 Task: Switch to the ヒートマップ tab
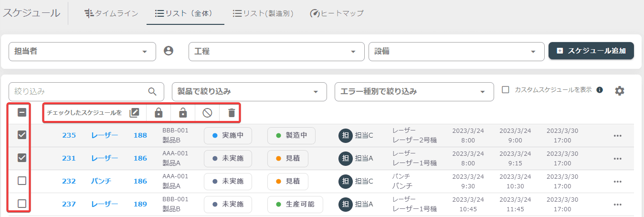point(337,13)
